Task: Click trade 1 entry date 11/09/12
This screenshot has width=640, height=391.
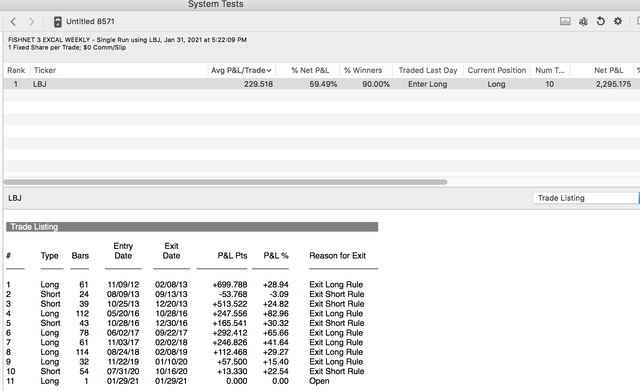Action: pos(123,284)
